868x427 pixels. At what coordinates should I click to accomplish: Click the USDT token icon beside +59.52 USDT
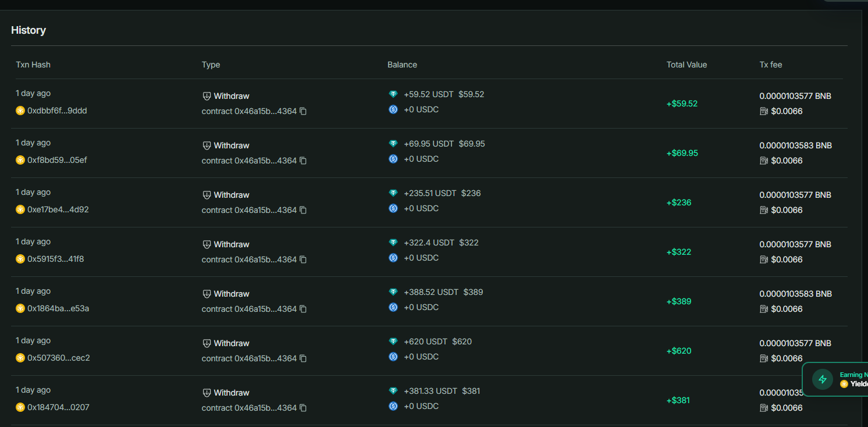[393, 94]
